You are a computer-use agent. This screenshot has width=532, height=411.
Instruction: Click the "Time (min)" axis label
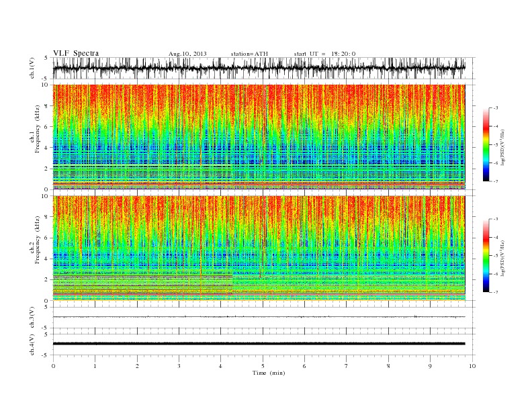[x=269, y=373]
